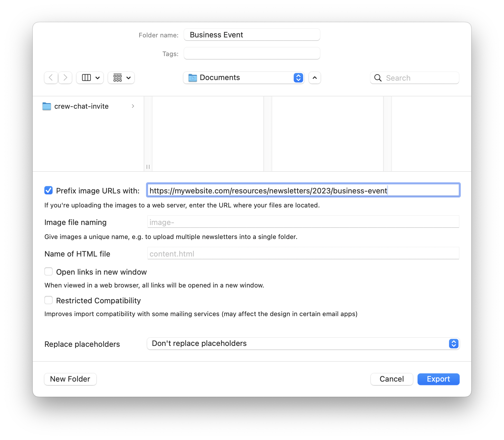Click the Folder name text field
Viewport: 504px width, 440px height.
[x=251, y=34]
